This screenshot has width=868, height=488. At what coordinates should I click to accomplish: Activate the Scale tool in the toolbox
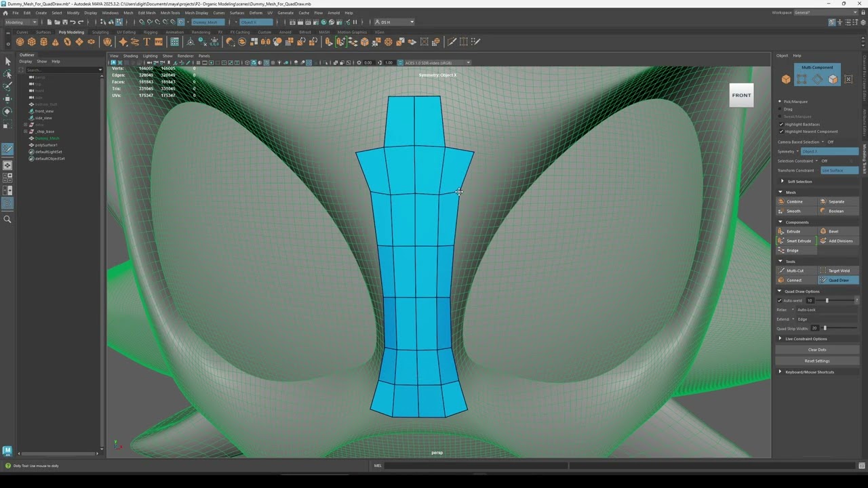click(7, 124)
